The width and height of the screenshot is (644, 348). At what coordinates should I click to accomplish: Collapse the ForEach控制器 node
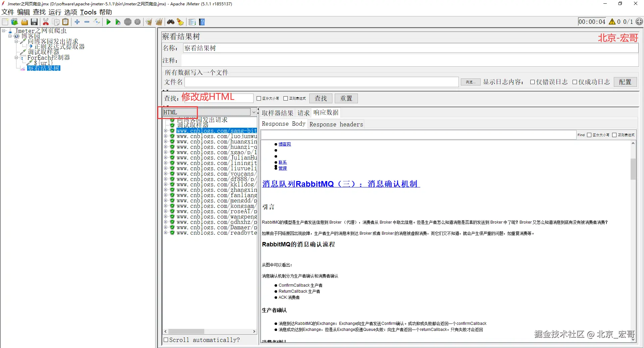pos(16,58)
